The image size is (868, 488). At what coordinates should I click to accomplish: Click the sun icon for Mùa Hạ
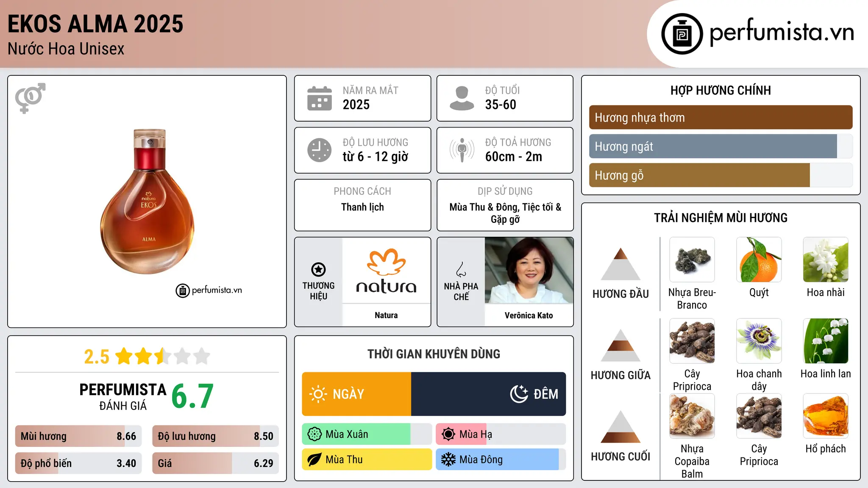(x=448, y=434)
